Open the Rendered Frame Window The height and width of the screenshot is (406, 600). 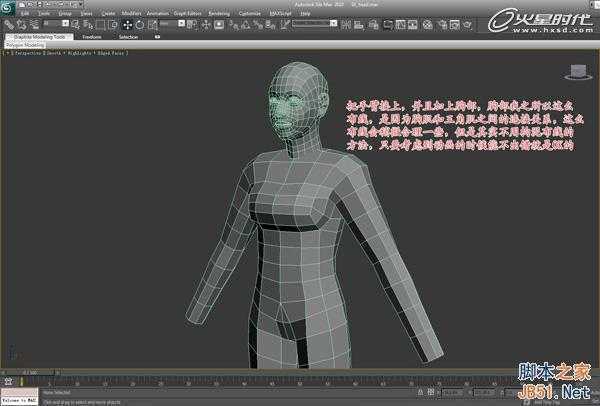[455, 25]
